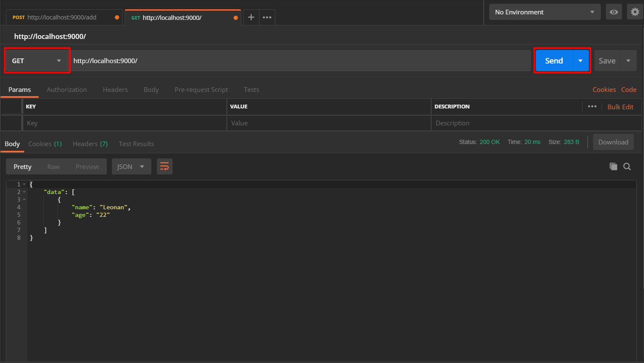Send the GET request
Viewport: 644px width, 363px height.
coord(553,61)
